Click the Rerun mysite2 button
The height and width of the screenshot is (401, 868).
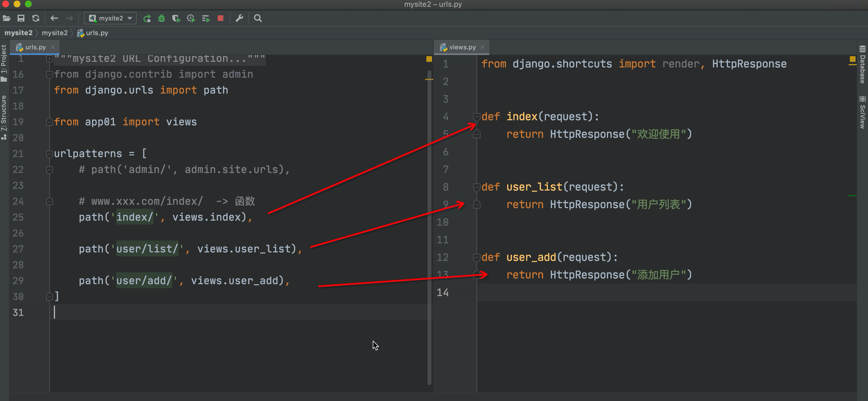coord(147,18)
